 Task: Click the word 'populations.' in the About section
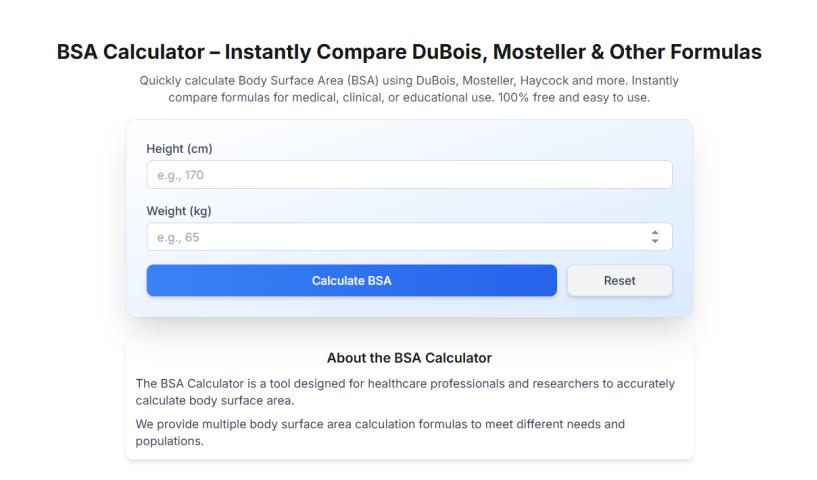click(x=170, y=441)
